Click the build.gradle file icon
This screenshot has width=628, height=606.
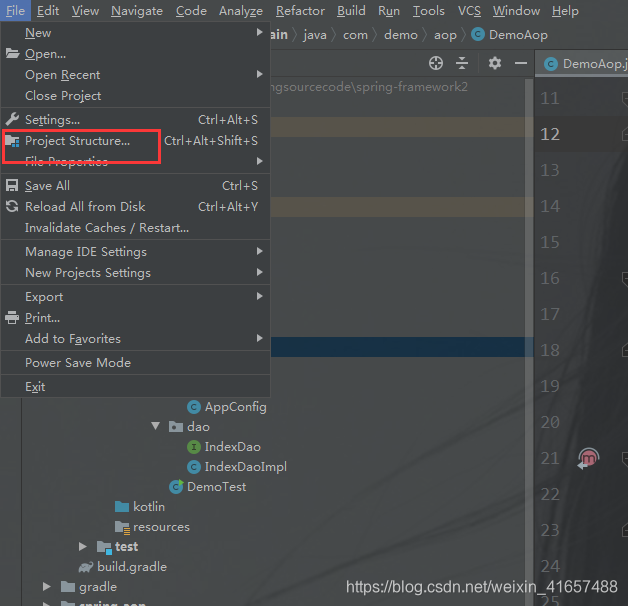(86, 567)
